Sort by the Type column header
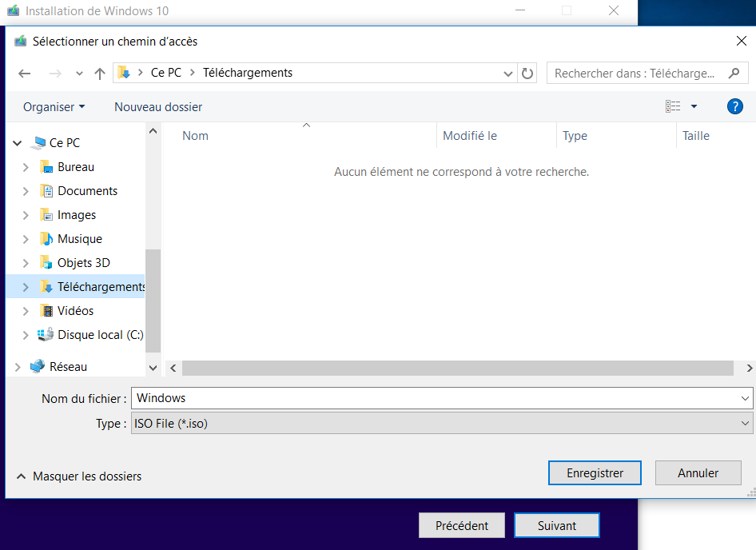Image resolution: width=756 pixels, height=550 pixels. click(575, 136)
